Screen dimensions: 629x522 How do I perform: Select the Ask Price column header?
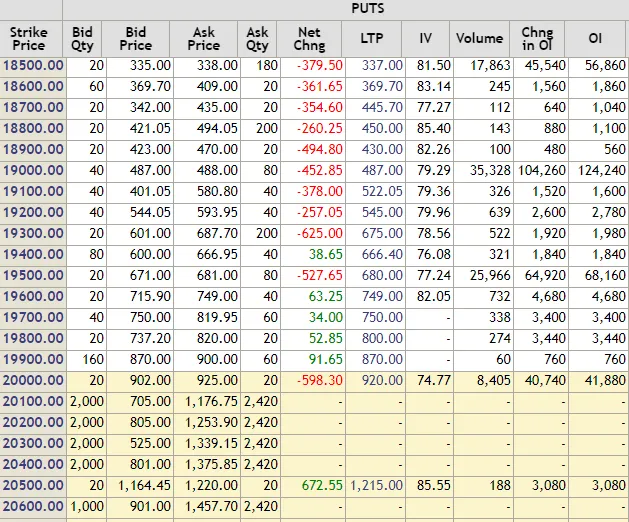point(204,39)
